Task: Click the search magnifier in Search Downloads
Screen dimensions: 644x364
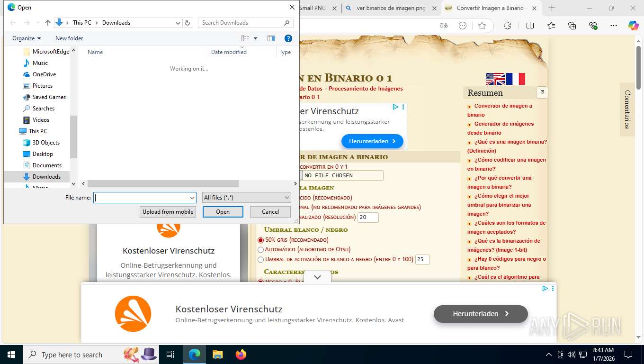Action: pos(287,23)
